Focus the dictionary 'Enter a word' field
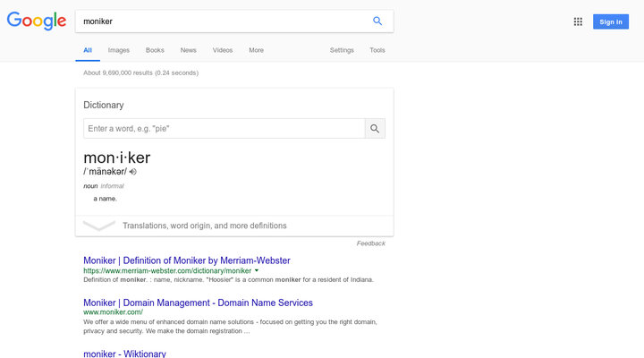Image resolution: width=644 pixels, height=358 pixels. click(x=224, y=128)
